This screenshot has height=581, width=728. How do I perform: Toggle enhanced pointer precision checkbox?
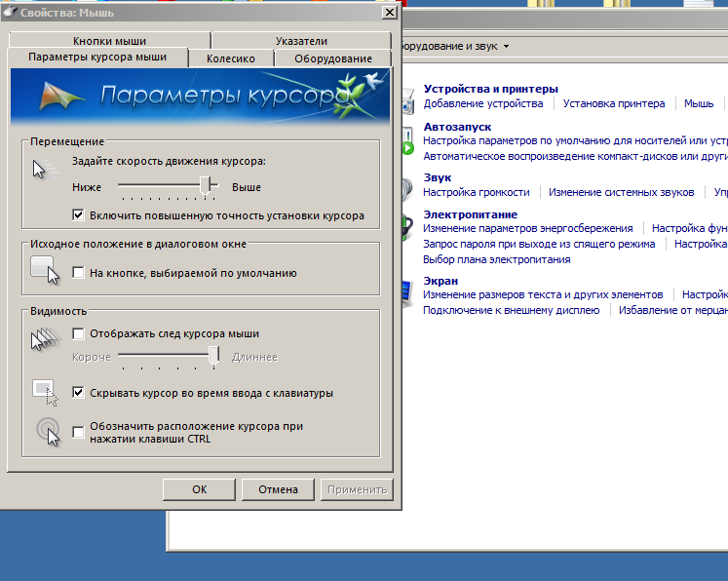pos(78,215)
